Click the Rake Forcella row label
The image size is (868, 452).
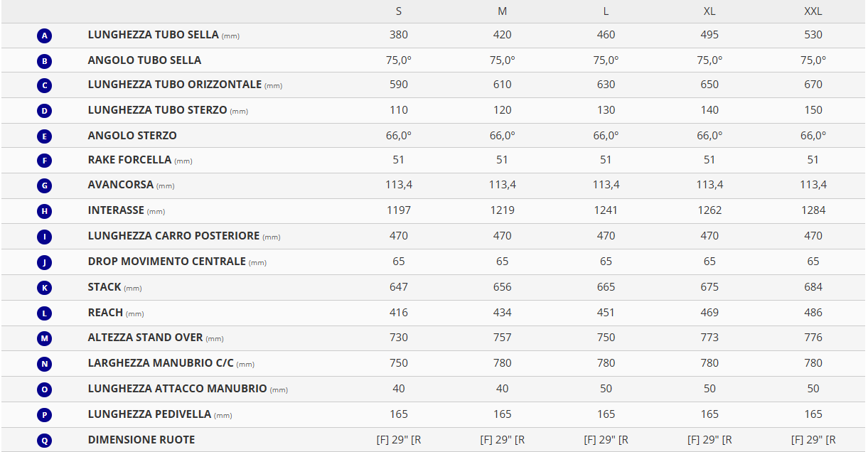tap(129, 160)
